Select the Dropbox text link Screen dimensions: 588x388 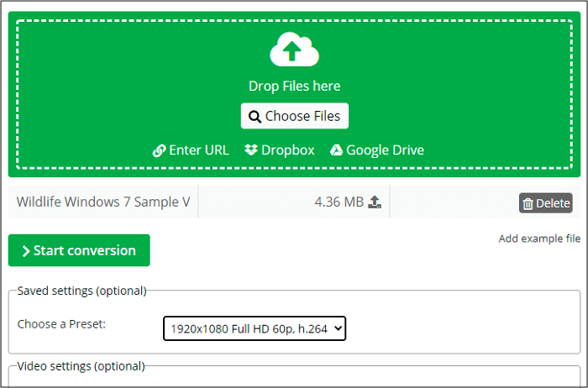click(287, 150)
